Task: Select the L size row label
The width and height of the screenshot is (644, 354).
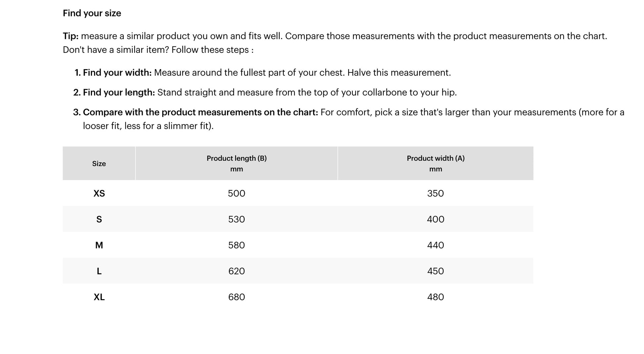Action: click(99, 271)
